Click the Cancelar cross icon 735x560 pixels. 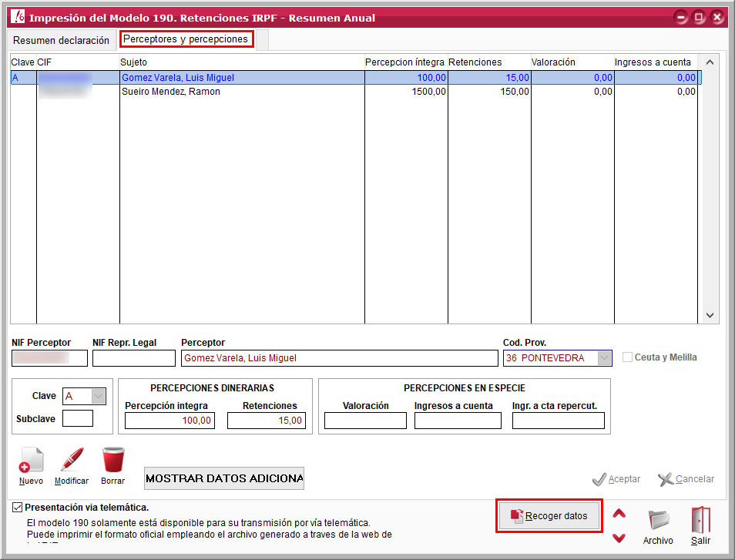tap(665, 479)
